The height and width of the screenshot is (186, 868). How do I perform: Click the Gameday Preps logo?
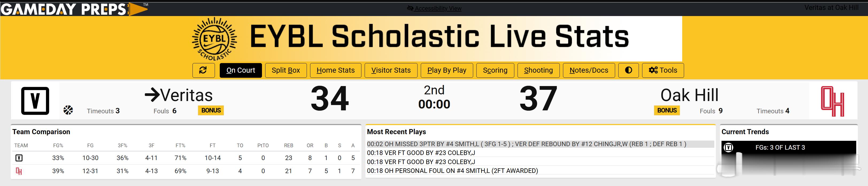[x=74, y=9]
